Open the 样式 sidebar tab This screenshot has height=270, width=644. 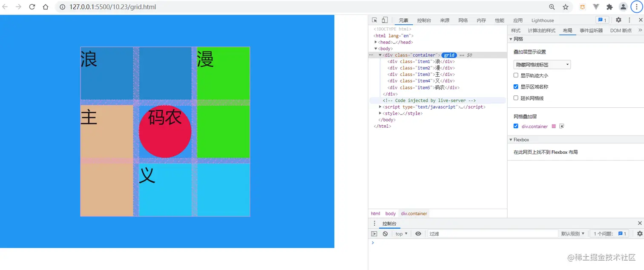click(516, 31)
